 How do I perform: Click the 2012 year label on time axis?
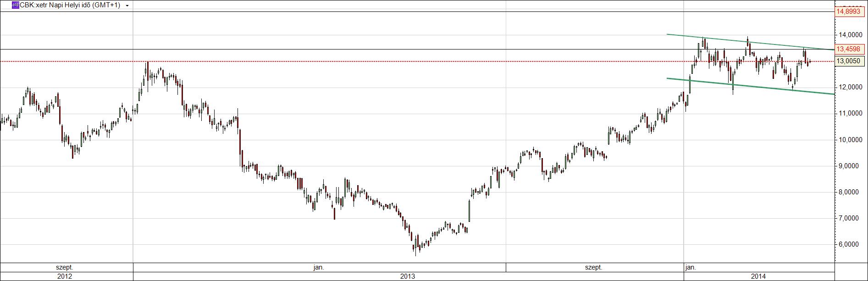pyautogui.click(x=64, y=276)
